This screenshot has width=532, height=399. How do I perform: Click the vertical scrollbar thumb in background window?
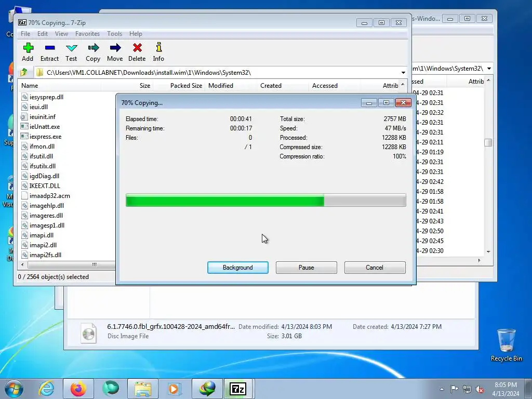click(x=488, y=142)
